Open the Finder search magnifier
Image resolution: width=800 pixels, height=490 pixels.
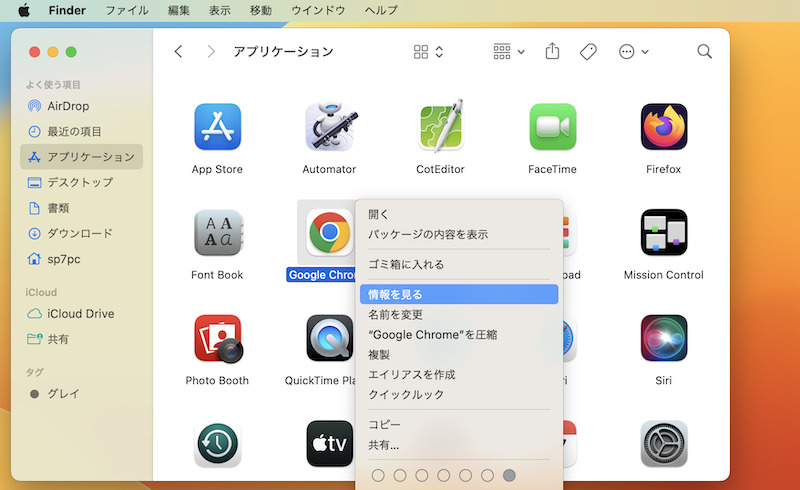[x=704, y=51]
